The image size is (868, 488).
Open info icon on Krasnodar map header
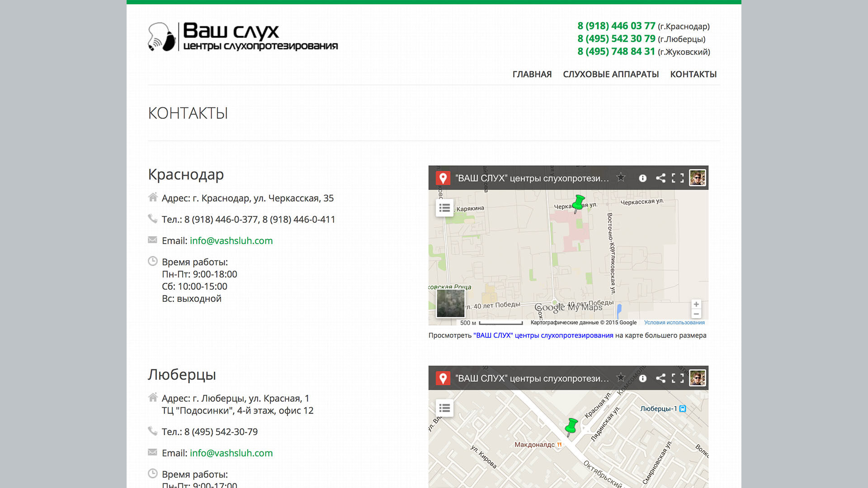[x=642, y=178]
